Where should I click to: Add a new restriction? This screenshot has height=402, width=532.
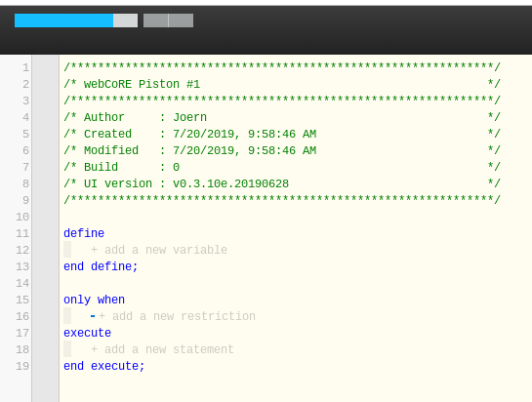coord(177,316)
